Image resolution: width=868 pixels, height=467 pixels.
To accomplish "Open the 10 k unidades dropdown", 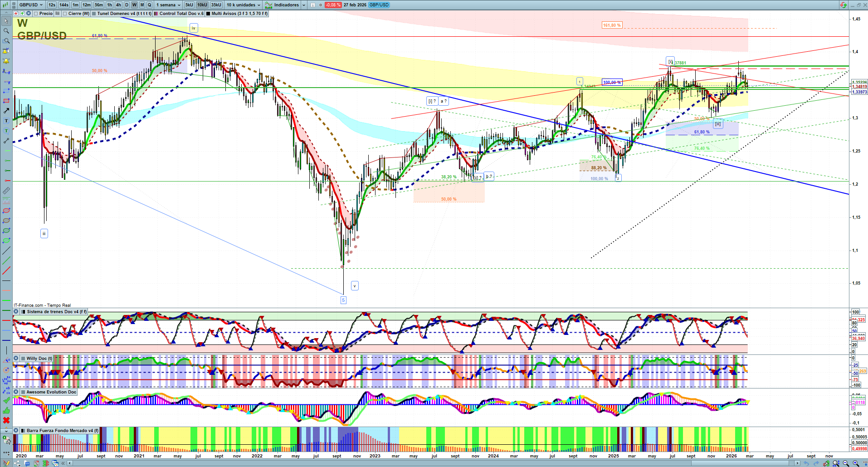I will tap(244, 5).
